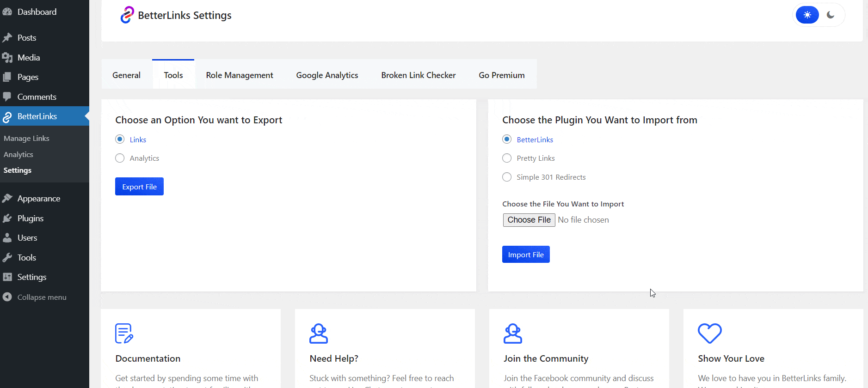Screen dimensions: 868x388
Task: Switch to light mode sun icon
Action: pos(807,15)
